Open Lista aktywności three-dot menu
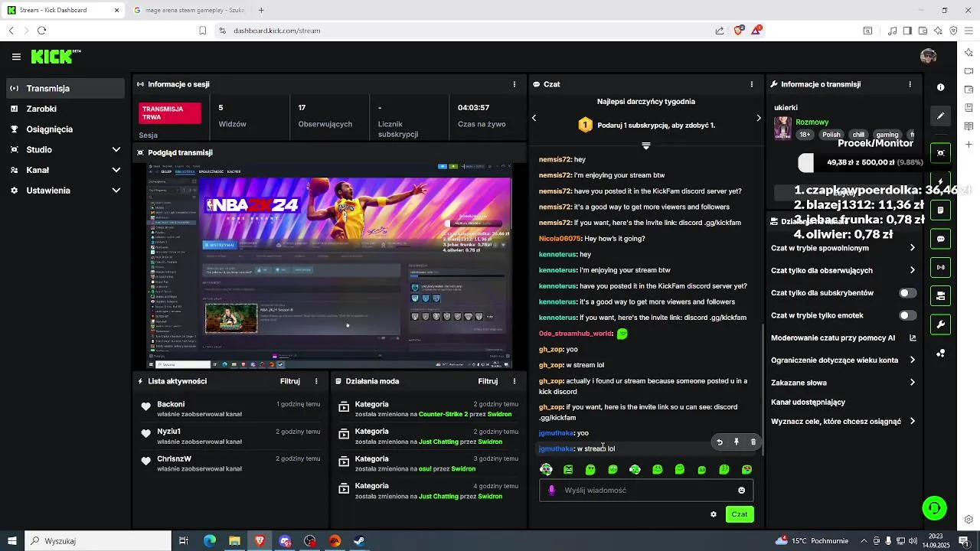The image size is (980, 551). [x=316, y=381]
